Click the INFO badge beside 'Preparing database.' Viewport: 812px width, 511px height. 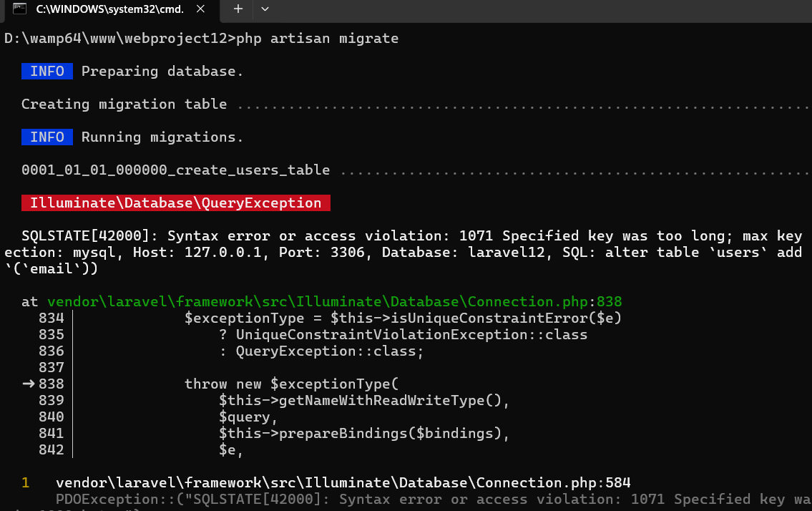tap(47, 71)
